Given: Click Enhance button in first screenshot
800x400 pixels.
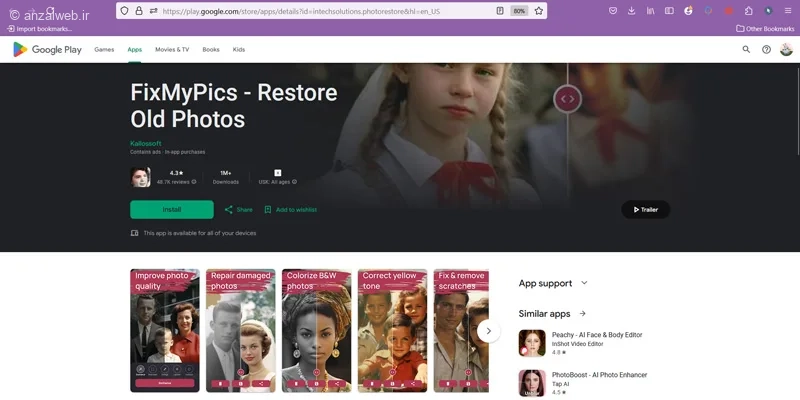Looking at the screenshot, I should 165,383.
